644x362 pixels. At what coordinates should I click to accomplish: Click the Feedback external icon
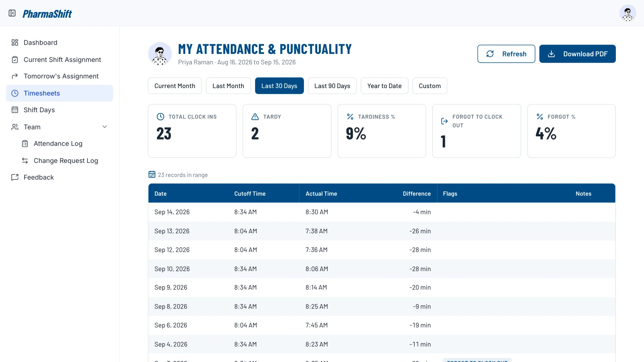tap(15, 177)
